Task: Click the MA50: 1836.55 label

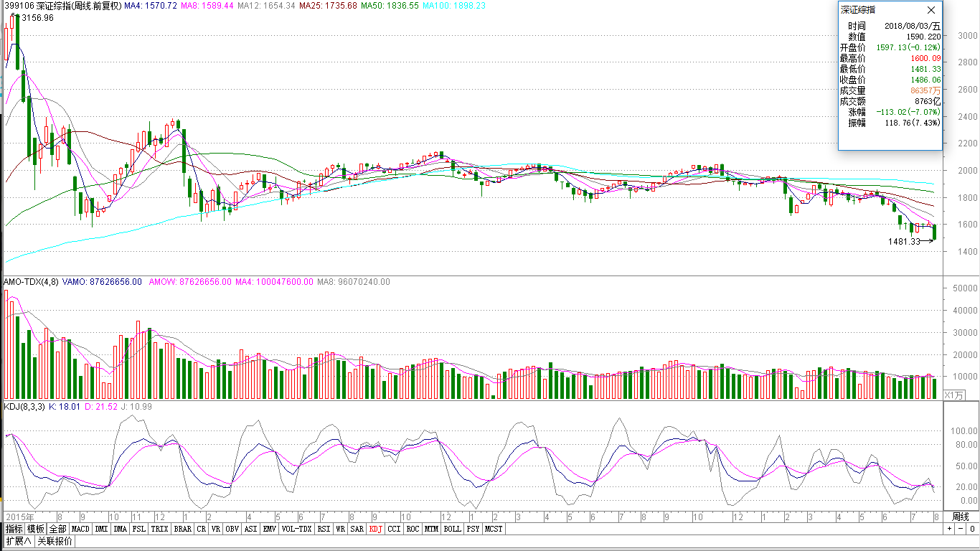Action: pyautogui.click(x=390, y=5)
